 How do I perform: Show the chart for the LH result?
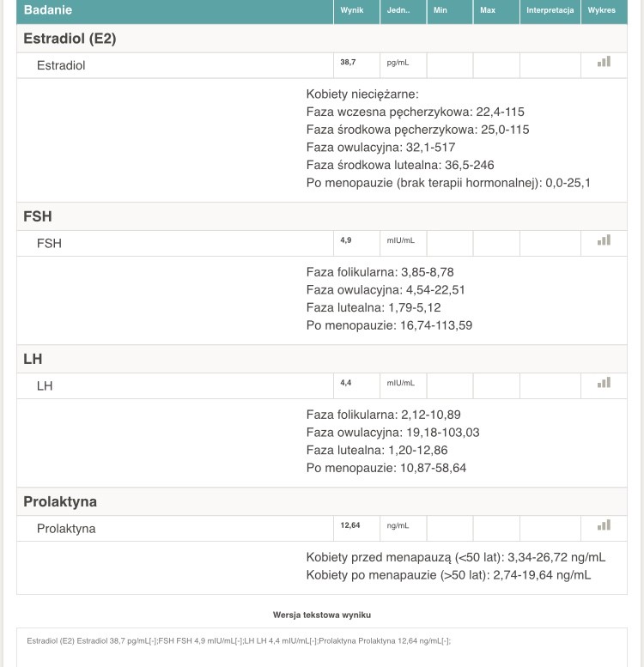point(604,383)
